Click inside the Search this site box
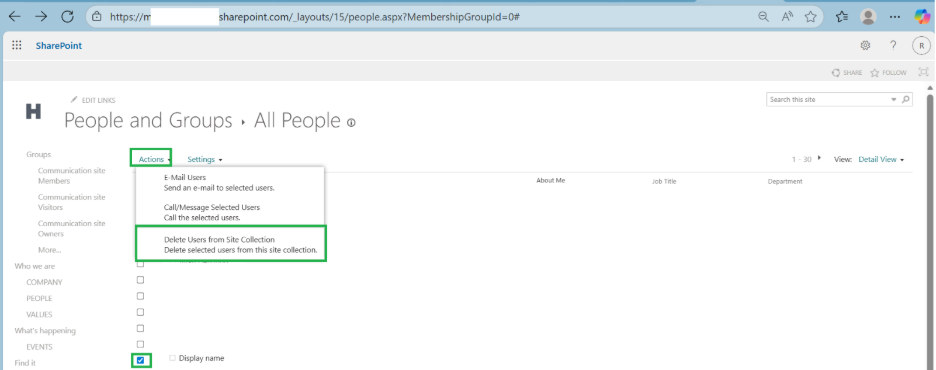The image size is (936, 370). [x=828, y=100]
